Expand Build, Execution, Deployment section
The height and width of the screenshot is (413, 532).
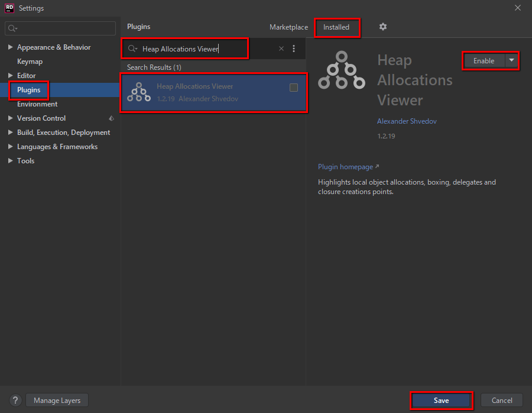point(11,133)
